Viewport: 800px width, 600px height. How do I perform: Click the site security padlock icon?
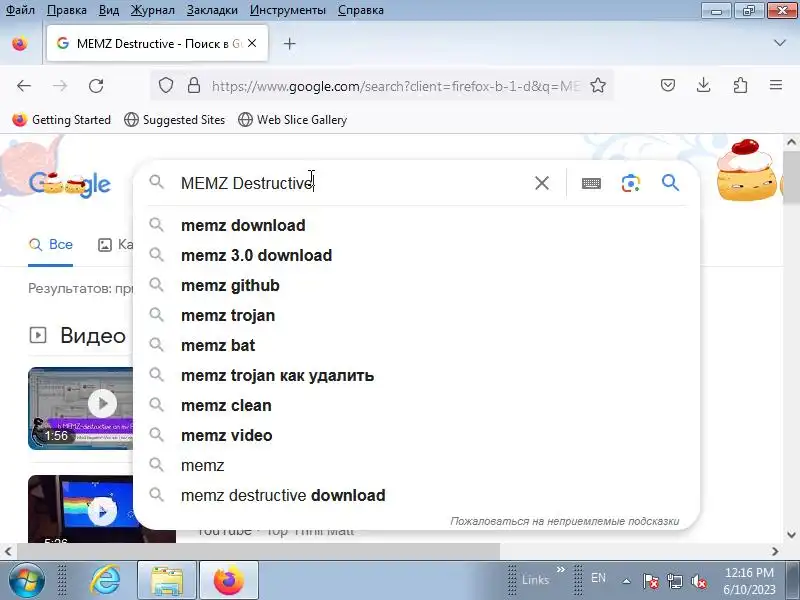click(194, 85)
